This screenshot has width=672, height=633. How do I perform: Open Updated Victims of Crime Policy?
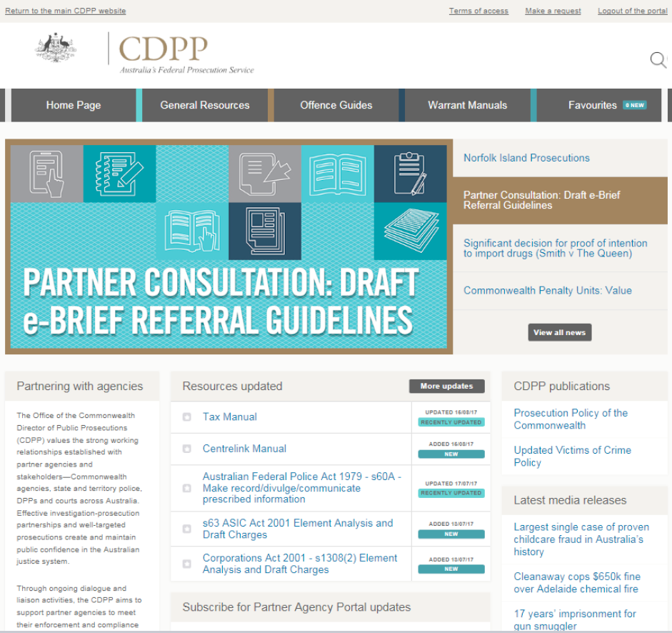pyautogui.click(x=573, y=457)
